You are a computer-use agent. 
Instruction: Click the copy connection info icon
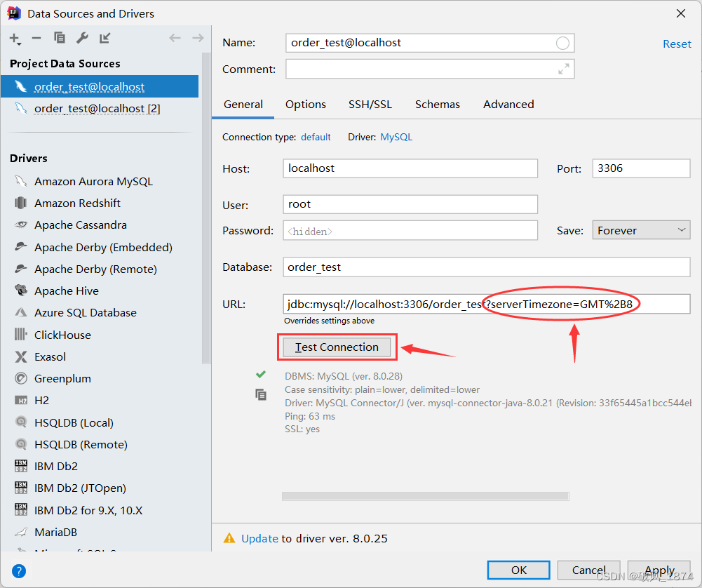pos(261,395)
